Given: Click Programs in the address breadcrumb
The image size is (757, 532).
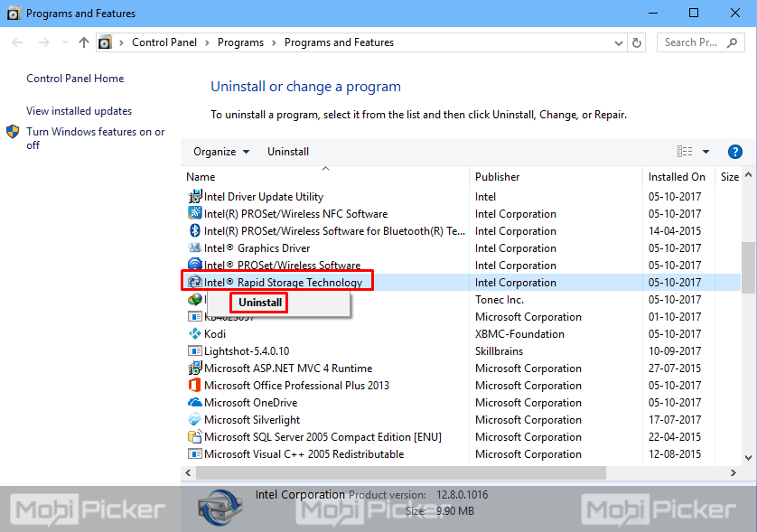Looking at the screenshot, I should pos(240,42).
